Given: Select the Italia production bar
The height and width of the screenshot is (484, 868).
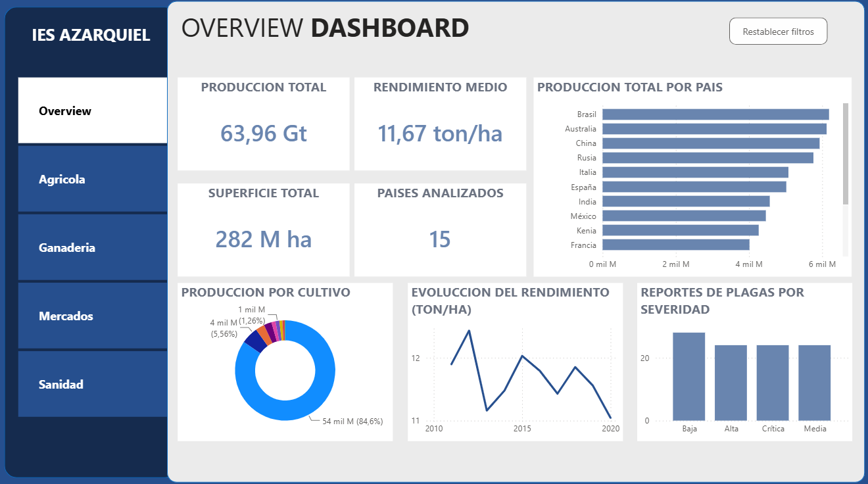Looking at the screenshot, I should (695, 172).
